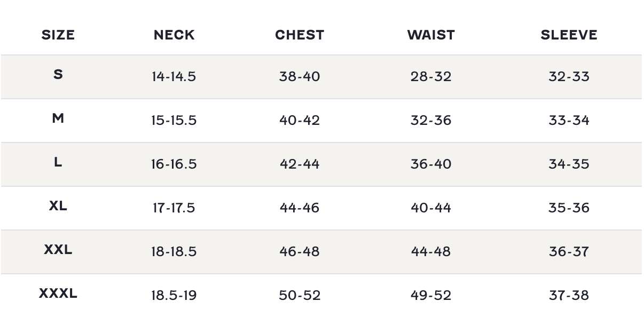Select the M size row label

(58, 118)
